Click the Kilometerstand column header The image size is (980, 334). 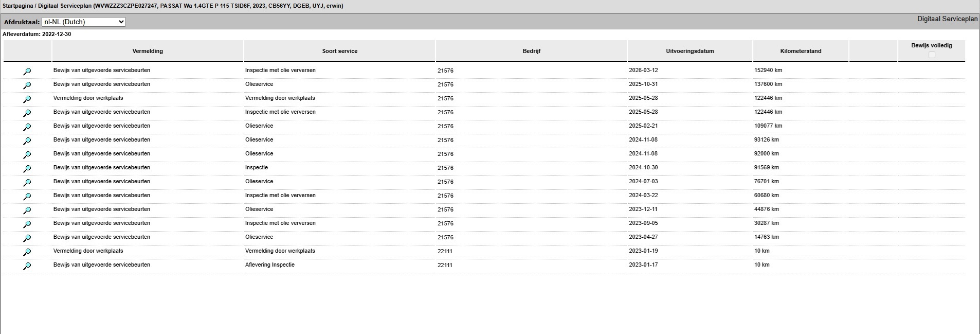801,51
